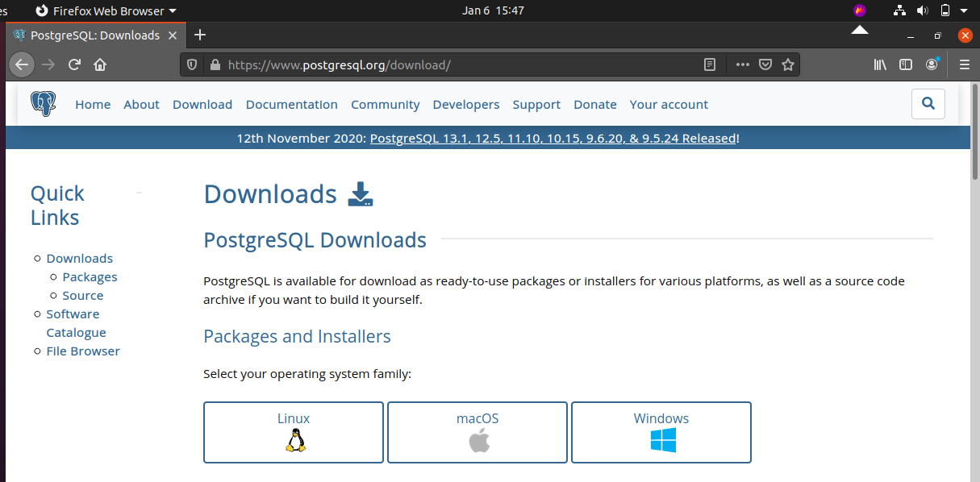
Task: Save page to Pocket icon
Action: pyautogui.click(x=765, y=65)
